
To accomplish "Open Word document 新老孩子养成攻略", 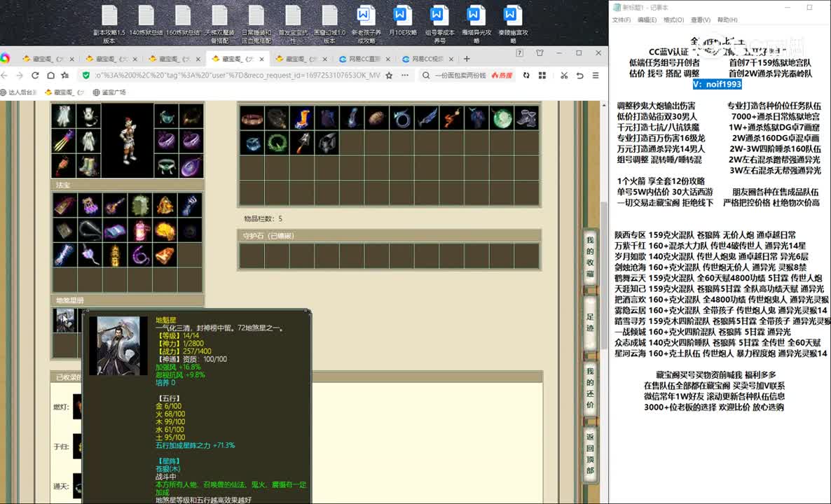I will [x=366, y=24].
